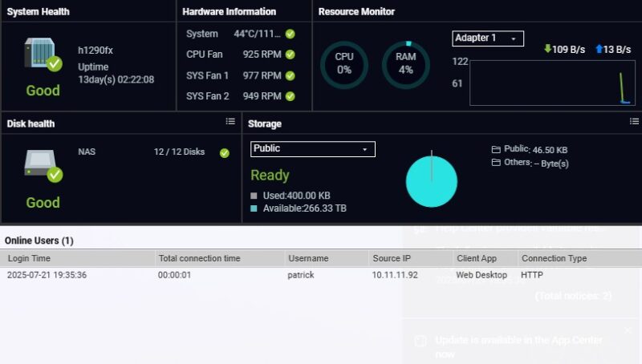Click the source IP 10.11.11.92 cell

395,275
